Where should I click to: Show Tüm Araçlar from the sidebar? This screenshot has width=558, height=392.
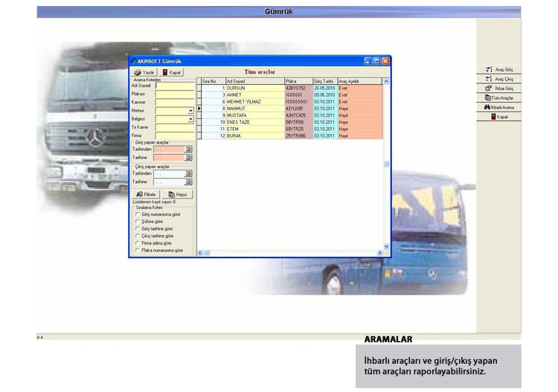[x=498, y=98]
